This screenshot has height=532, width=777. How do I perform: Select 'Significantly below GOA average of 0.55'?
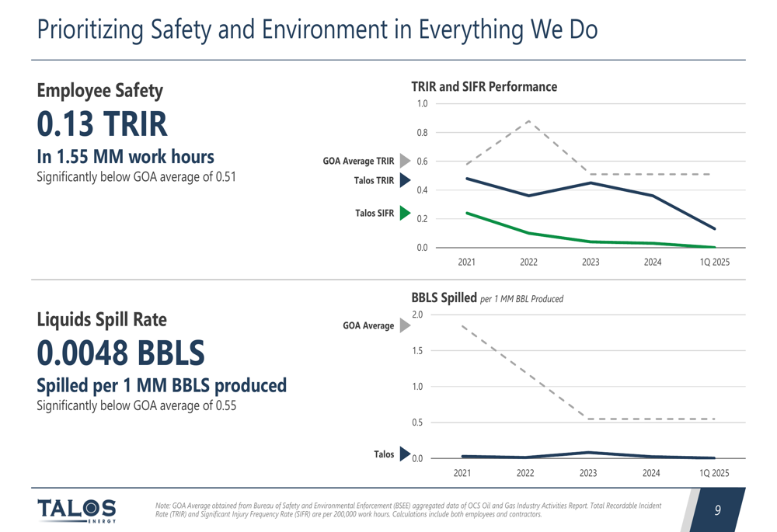click(136, 405)
